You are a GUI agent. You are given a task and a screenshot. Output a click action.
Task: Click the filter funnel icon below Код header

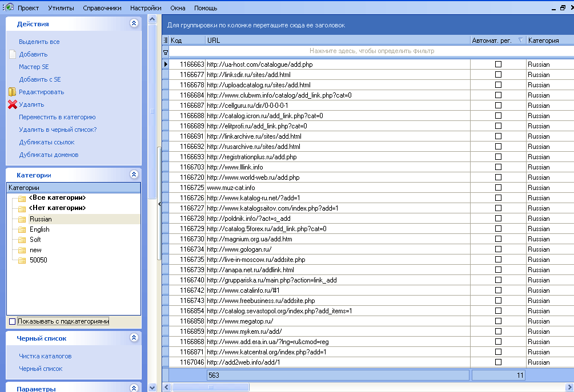point(165,52)
